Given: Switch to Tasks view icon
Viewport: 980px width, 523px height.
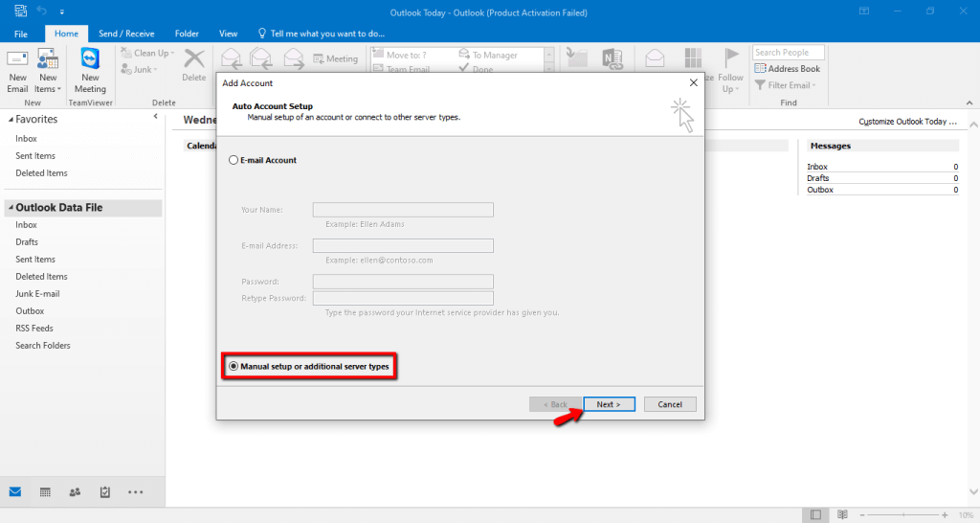Looking at the screenshot, I should click(x=105, y=492).
